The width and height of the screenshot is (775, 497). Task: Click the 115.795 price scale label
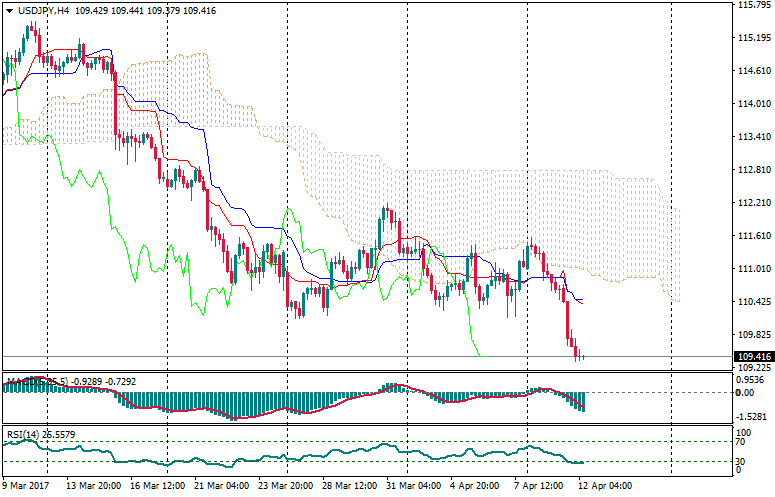coord(754,5)
